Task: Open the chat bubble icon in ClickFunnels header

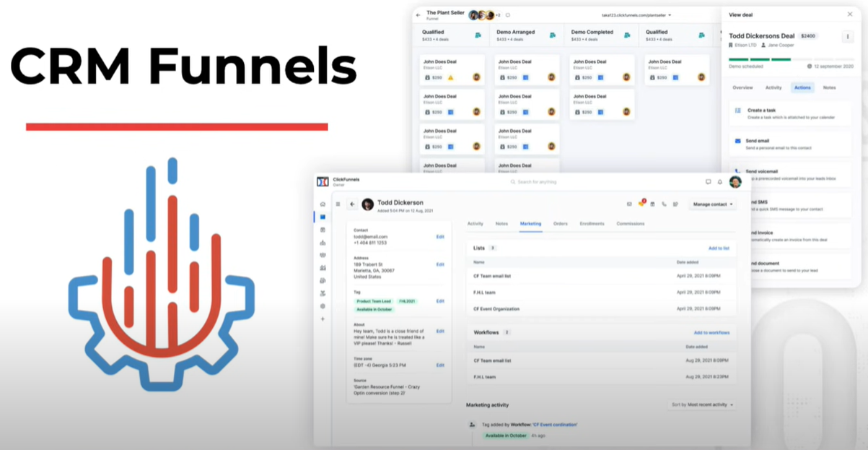Action: click(x=709, y=182)
